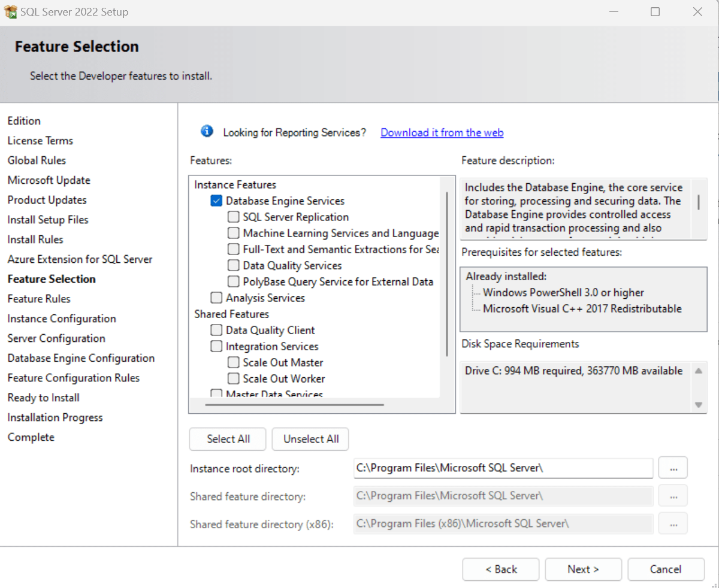719x588 pixels.
Task: Select Install Rules step
Action: click(x=35, y=240)
